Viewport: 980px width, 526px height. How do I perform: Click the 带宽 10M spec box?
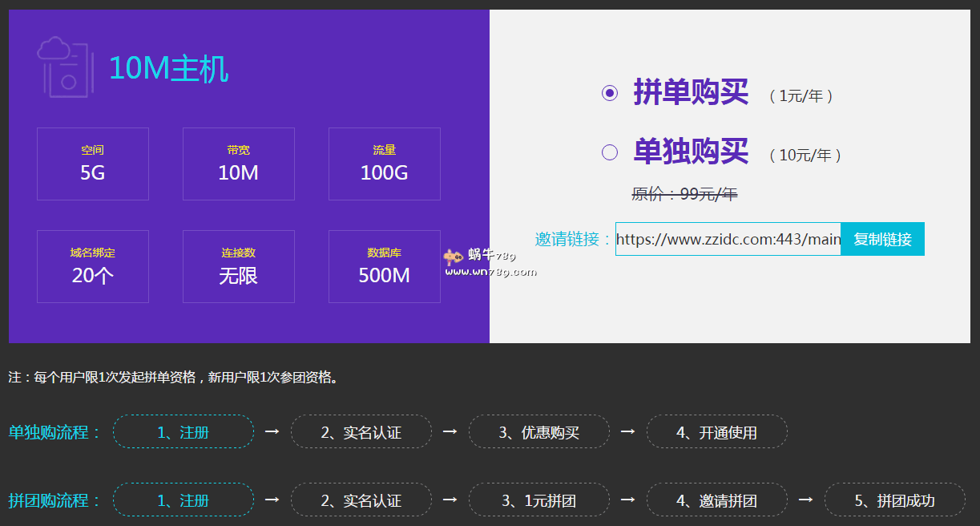[x=239, y=164]
